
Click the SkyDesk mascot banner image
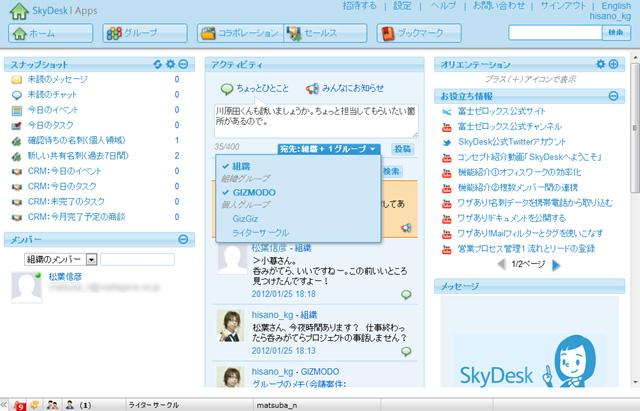[529, 342]
